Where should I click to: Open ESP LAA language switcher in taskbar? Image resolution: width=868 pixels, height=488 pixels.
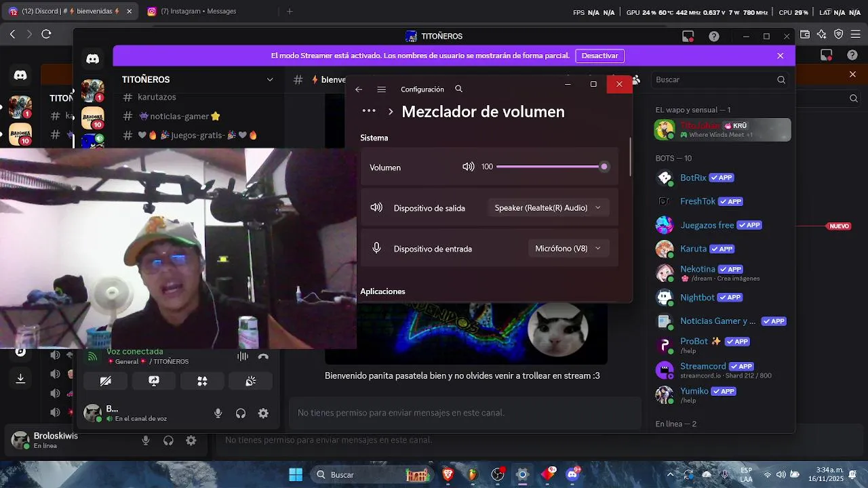[x=746, y=474]
